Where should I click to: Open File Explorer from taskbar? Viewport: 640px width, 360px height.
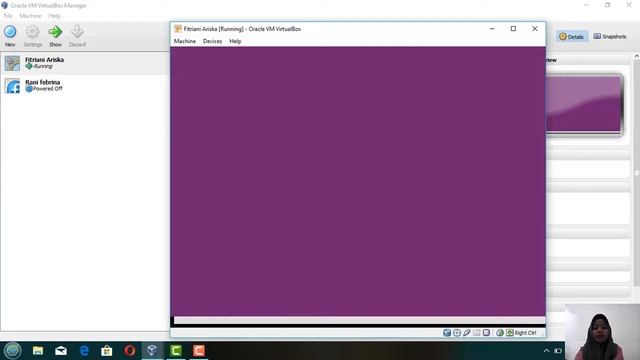click(38, 351)
